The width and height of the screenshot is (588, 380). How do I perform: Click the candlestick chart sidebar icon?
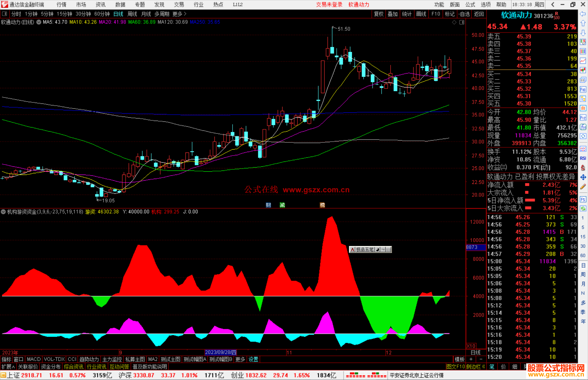[x=583, y=70]
